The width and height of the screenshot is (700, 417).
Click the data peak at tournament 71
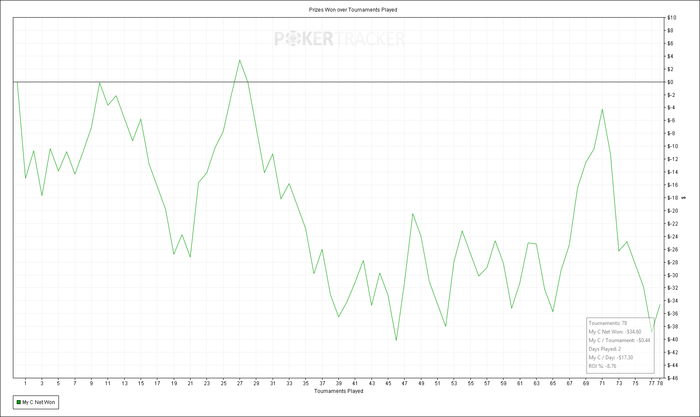pos(602,109)
